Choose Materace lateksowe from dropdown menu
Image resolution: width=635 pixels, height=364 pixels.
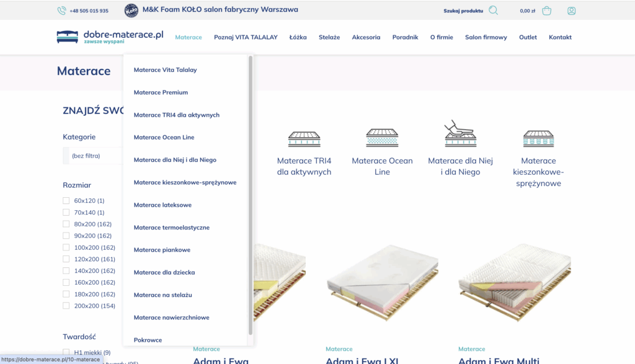[162, 205]
